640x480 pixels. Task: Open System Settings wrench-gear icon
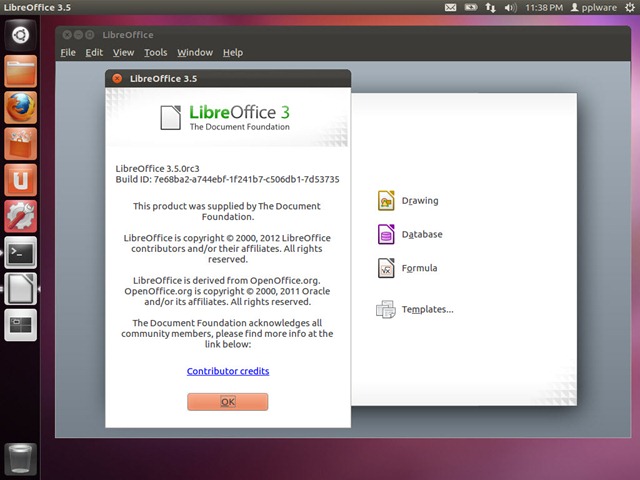click(x=20, y=216)
